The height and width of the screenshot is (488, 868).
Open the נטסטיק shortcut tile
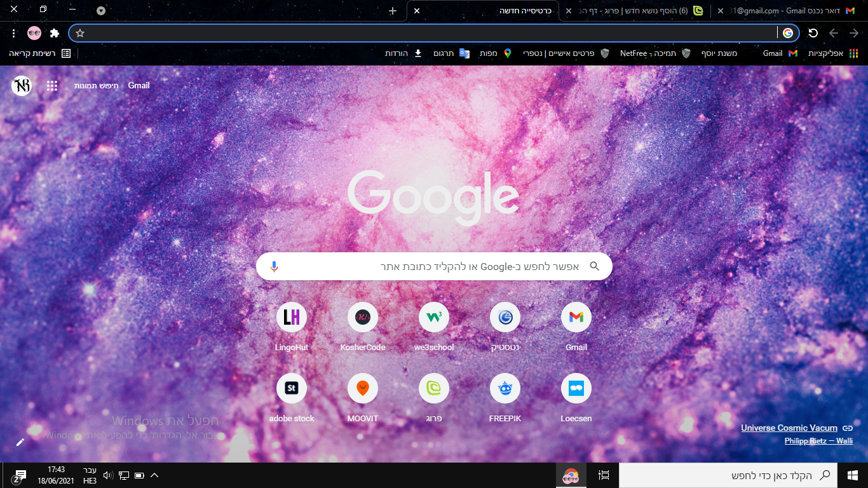coord(505,327)
